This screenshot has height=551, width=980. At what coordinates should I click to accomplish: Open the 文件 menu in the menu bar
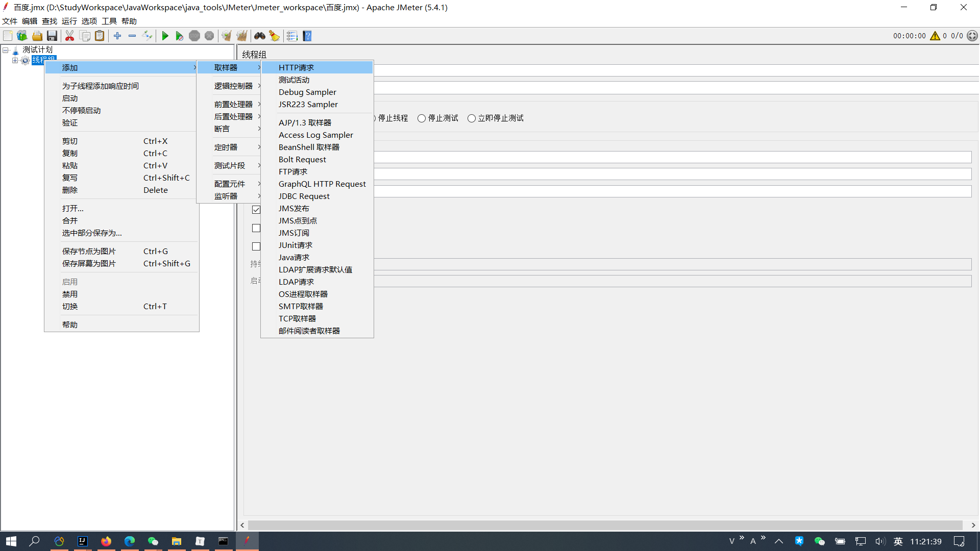(10, 21)
